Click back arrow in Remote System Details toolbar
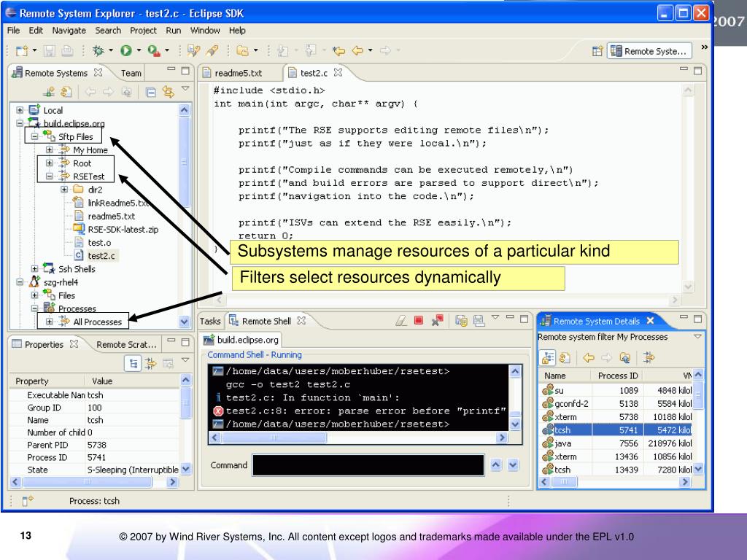The image size is (747, 560). (x=589, y=357)
